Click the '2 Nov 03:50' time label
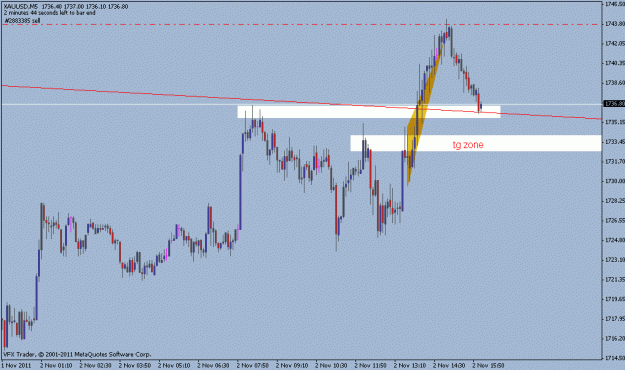Viewport: 625px width, 370px height. click(x=135, y=365)
